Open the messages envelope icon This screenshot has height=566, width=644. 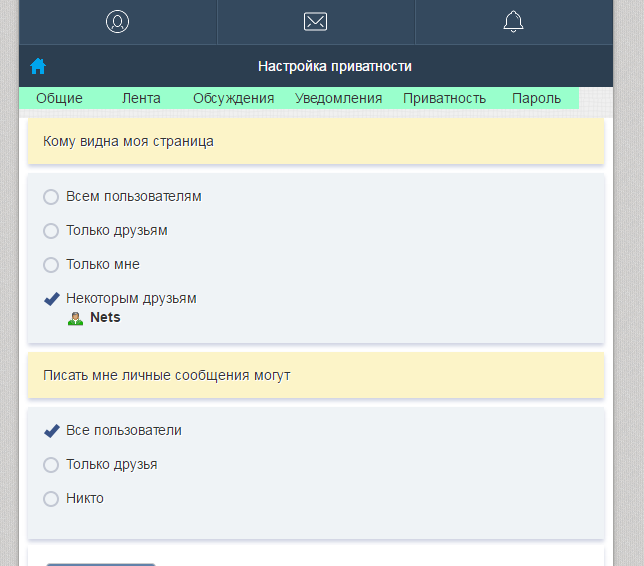point(315,22)
